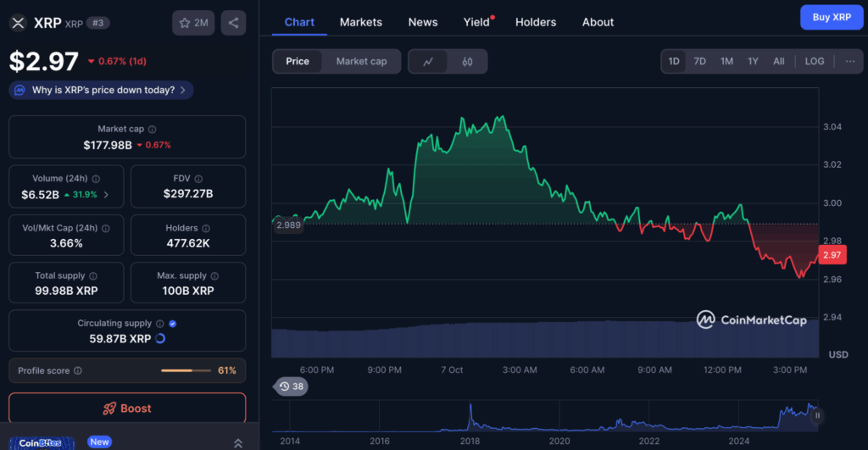868x450 pixels.
Task: Click the range handle on the timeline slider
Action: (x=817, y=415)
